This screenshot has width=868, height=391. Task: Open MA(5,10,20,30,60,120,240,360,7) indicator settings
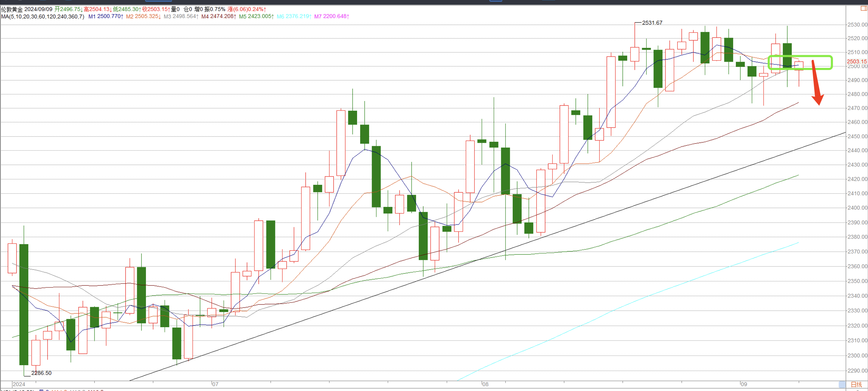[43, 17]
